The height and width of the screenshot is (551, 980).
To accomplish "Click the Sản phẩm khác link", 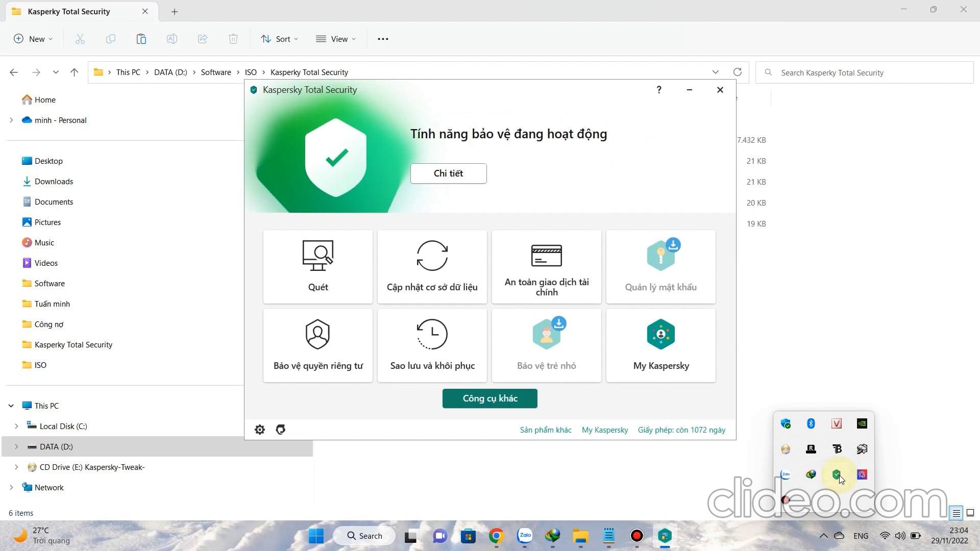I will click(545, 429).
